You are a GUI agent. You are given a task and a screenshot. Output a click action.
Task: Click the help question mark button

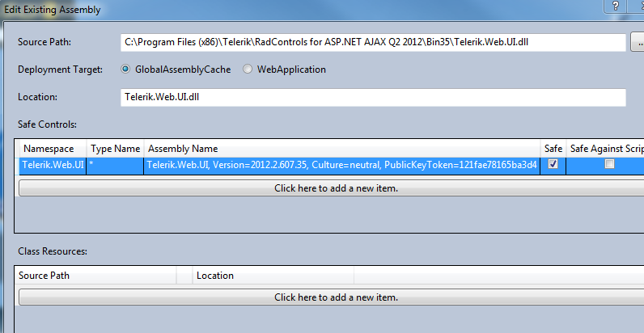coord(616,6)
